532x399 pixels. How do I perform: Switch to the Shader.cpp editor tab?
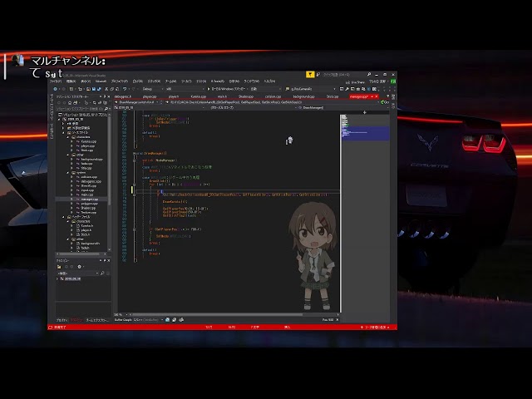pos(246,96)
